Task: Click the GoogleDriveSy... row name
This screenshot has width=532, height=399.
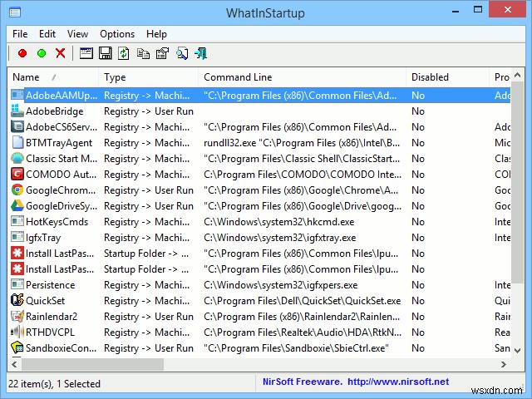Action: click(x=62, y=206)
